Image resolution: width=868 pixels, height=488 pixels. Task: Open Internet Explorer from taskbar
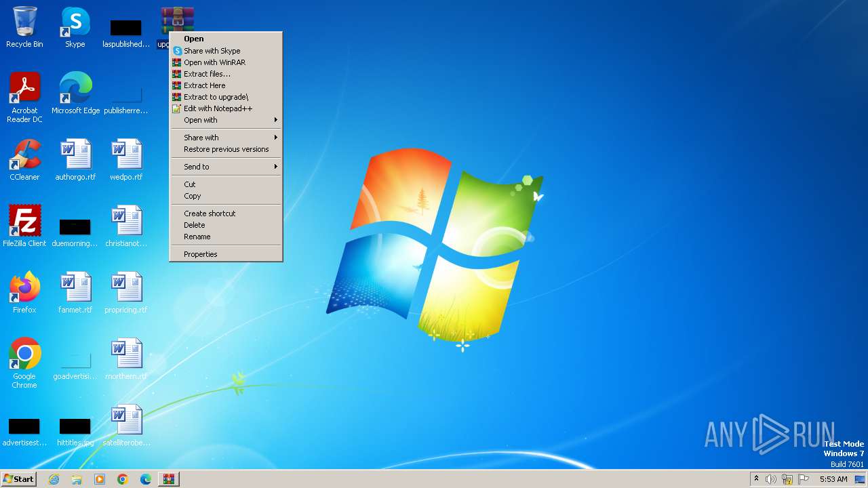[54, 479]
